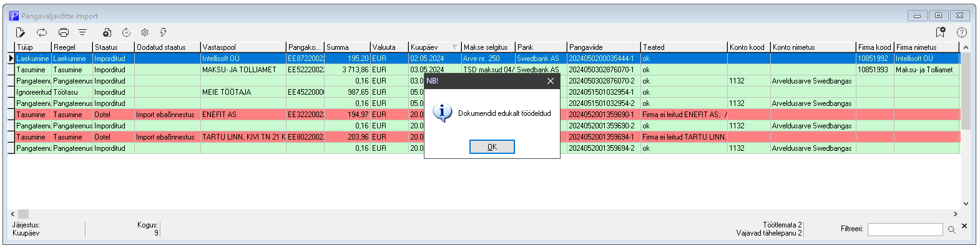Click the horizontal scrollbar right arrow
This screenshot has width=980, height=248.
(x=955, y=214)
